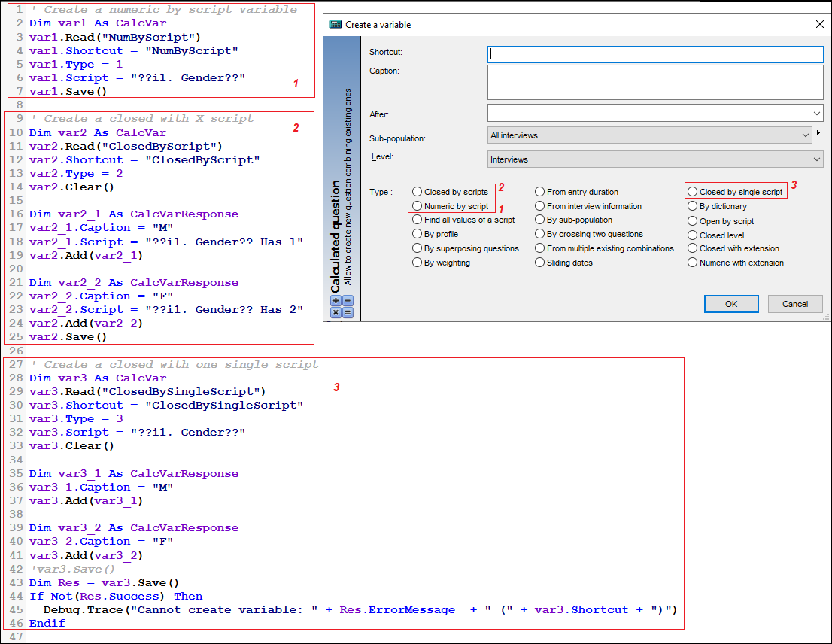Click the Create a variable title icon
The width and height of the screenshot is (832, 644).
coord(336,24)
